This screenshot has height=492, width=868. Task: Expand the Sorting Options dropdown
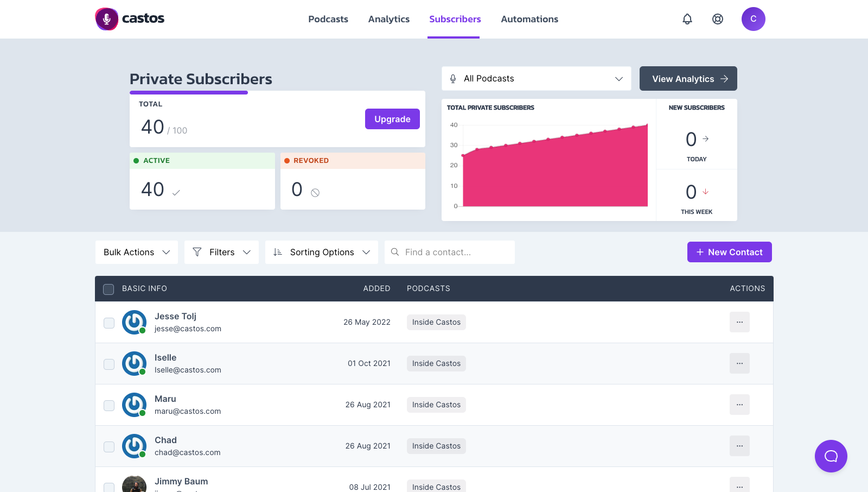(x=322, y=252)
